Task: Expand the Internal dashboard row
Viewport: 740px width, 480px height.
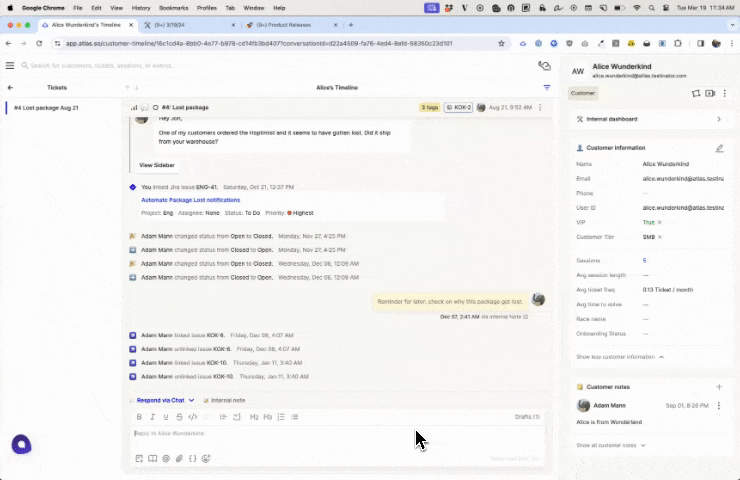Action: tap(650, 119)
